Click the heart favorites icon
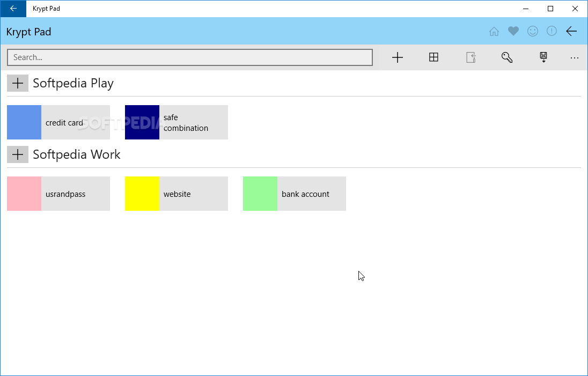The height and width of the screenshot is (376, 588). coord(513,31)
